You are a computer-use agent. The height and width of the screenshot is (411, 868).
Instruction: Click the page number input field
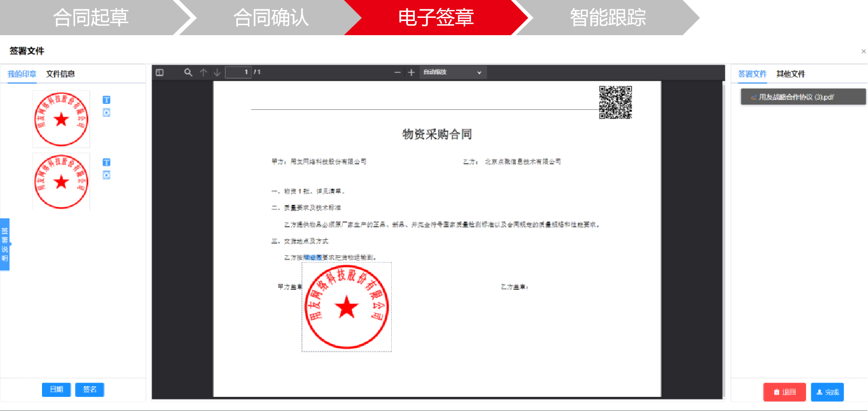click(x=238, y=72)
